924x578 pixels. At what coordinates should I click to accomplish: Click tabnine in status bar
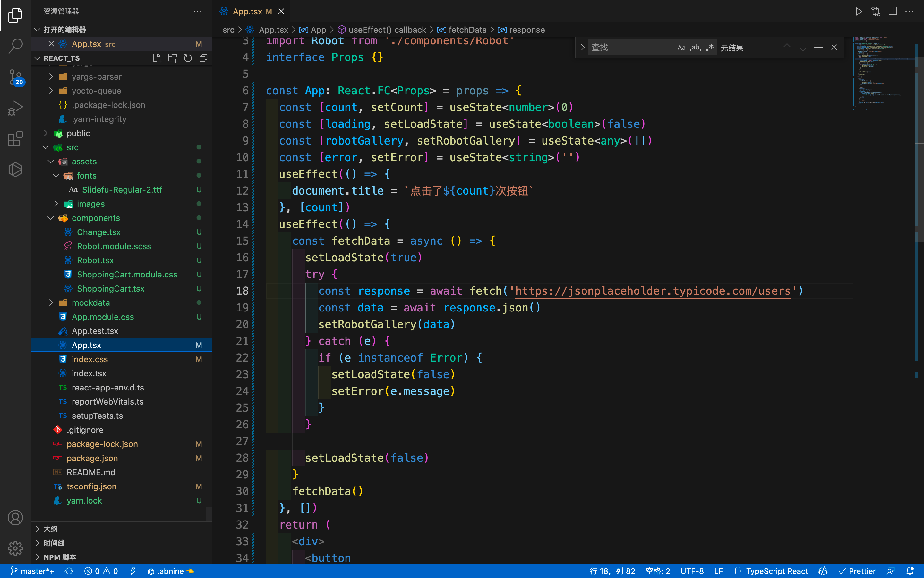pyautogui.click(x=171, y=571)
